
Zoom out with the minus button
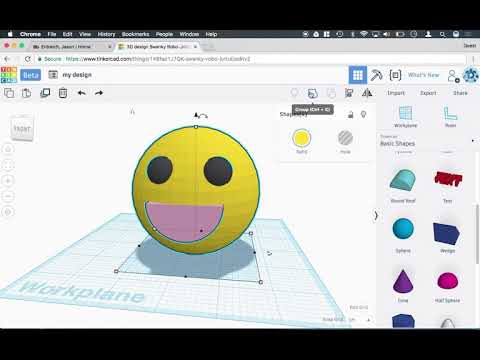point(8,196)
